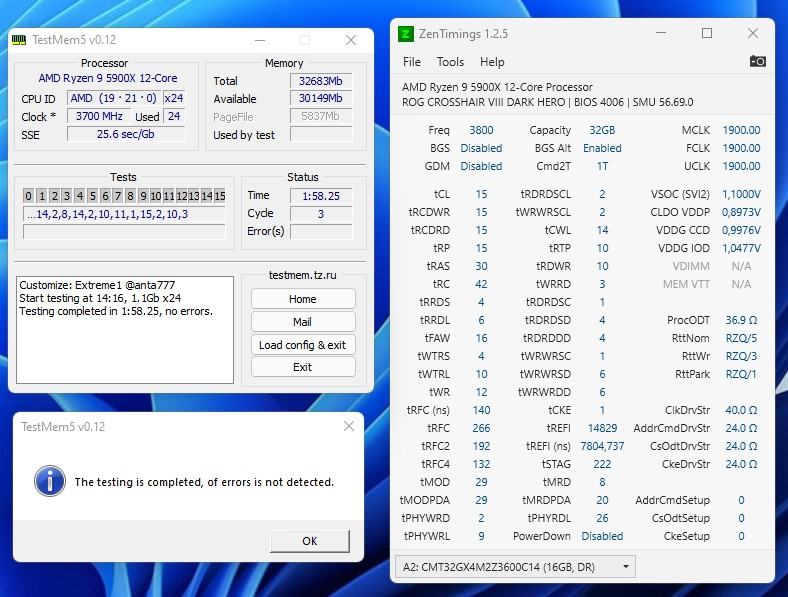Click the SSE 25.6 sec/Gb field
The height and width of the screenshot is (597, 788).
tap(126, 134)
